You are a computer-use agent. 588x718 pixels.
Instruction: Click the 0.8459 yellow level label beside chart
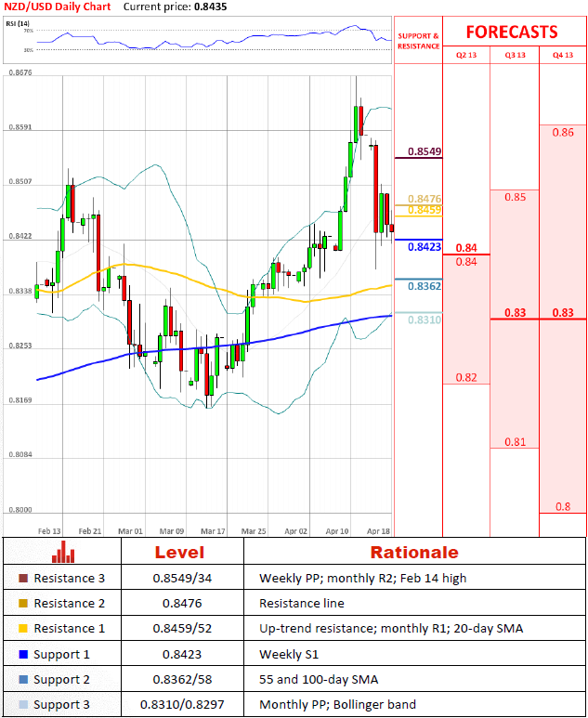click(425, 210)
